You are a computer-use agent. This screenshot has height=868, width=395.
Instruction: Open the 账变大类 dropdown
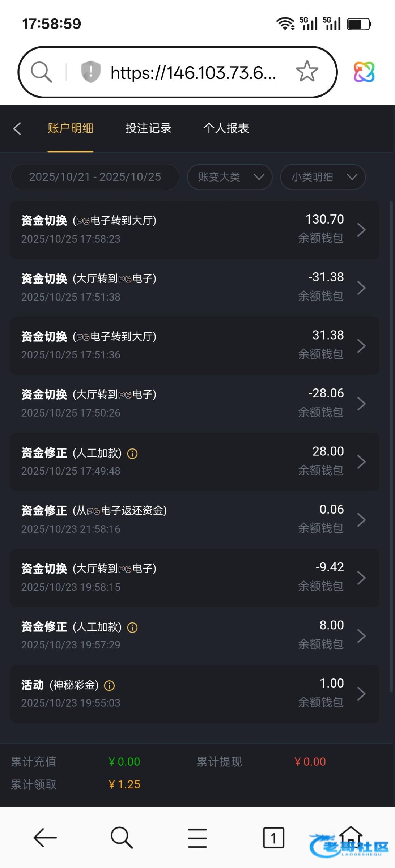click(230, 177)
